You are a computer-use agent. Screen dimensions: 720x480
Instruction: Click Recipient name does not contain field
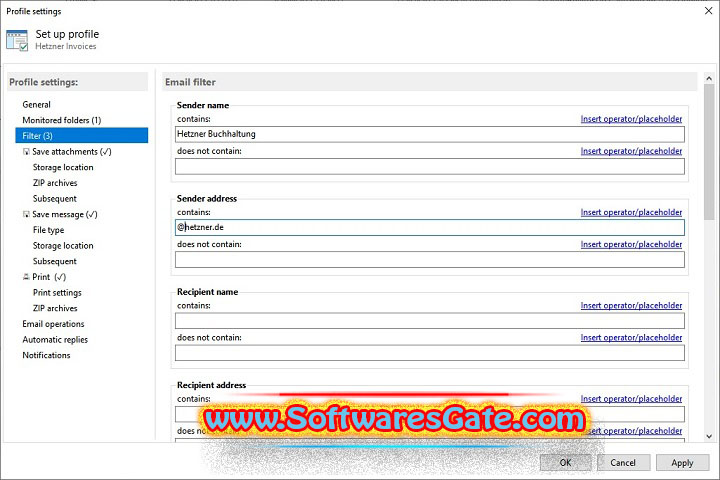pos(430,353)
